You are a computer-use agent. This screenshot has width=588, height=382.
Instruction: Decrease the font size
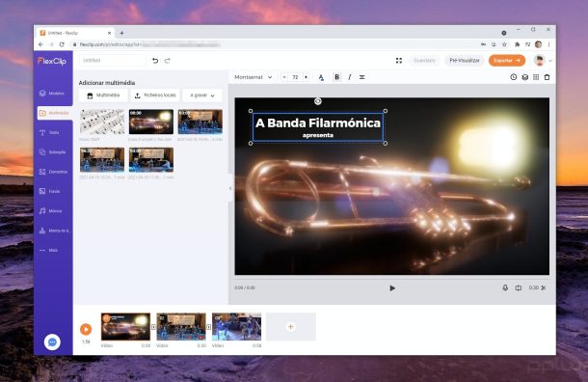(284, 77)
